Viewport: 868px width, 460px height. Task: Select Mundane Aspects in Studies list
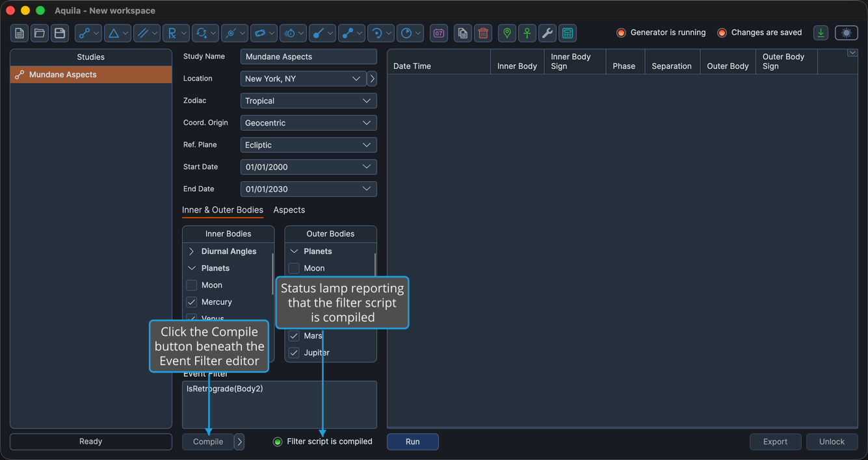click(91, 75)
